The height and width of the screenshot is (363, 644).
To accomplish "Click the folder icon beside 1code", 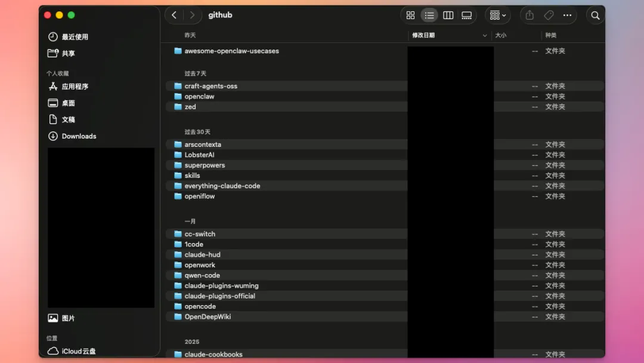I will (x=178, y=244).
